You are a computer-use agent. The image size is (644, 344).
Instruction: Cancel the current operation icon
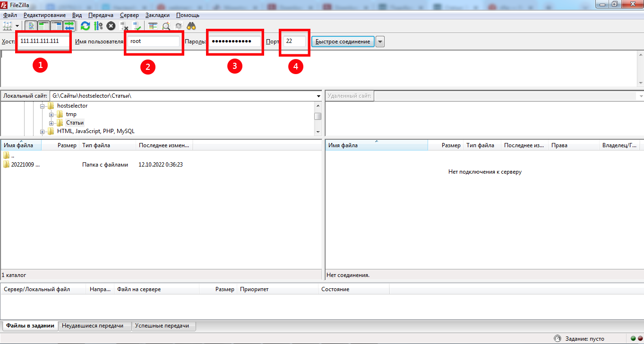click(x=111, y=26)
